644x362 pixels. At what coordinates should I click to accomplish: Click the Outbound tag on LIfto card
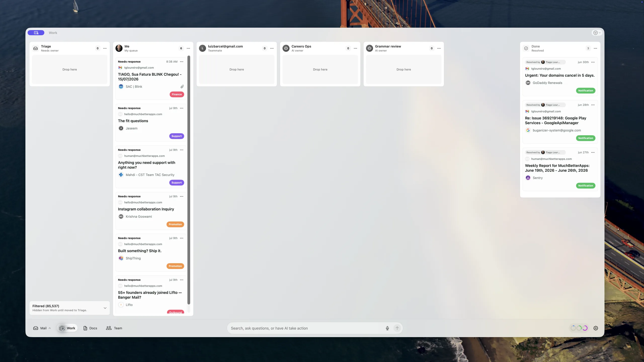(176, 312)
